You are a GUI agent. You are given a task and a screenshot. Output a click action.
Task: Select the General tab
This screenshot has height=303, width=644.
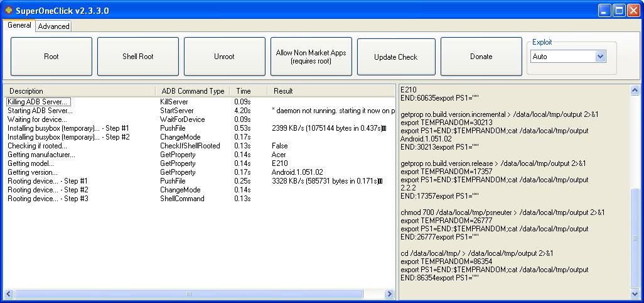(x=19, y=25)
